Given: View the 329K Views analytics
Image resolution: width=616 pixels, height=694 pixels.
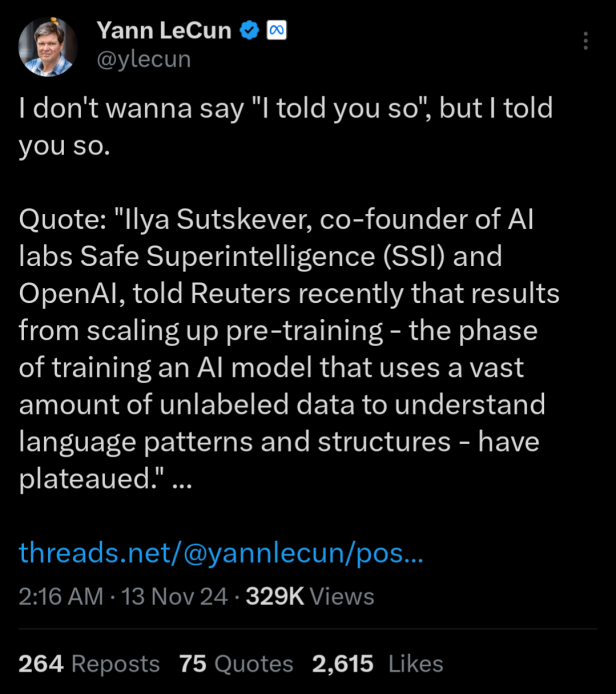Looking at the screenshot, I should [310, 597].
